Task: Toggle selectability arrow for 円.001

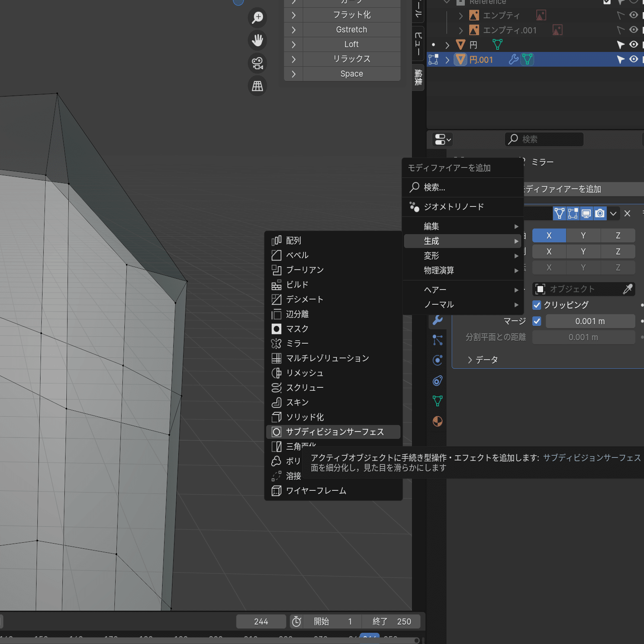Action: click(x=621, y=59)
